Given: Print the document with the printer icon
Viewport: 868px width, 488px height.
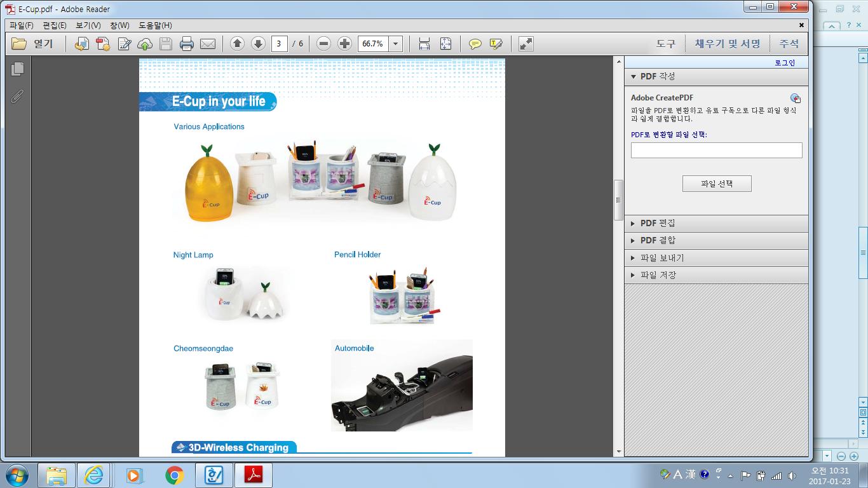Looking at the screenshot, I should pos(187,44).
